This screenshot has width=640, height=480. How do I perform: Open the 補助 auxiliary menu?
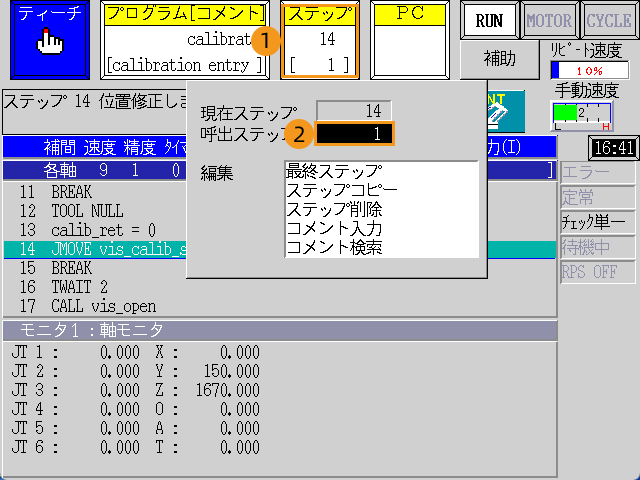(x=500, y=59)
